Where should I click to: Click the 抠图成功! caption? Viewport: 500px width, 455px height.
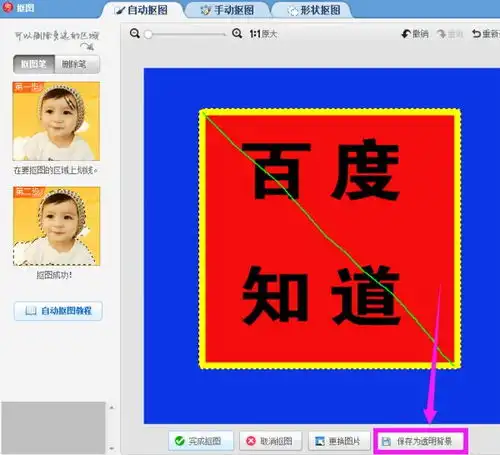click(54, 275)
